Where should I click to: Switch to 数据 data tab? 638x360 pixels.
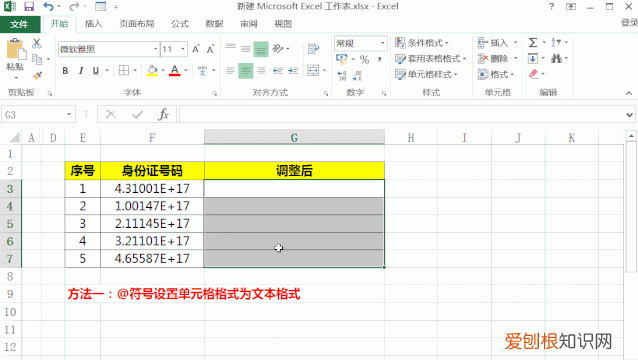pyautogui.click(x=214, y=24)
